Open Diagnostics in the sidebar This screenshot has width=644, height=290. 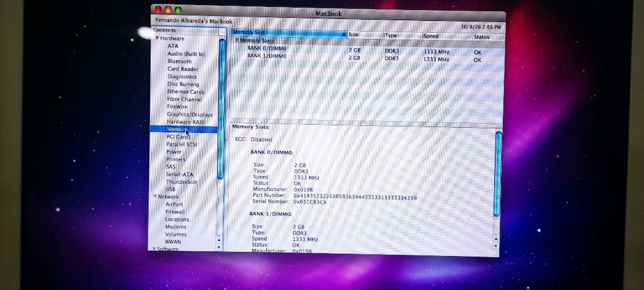pyautogui.click(x=182, y=76)
